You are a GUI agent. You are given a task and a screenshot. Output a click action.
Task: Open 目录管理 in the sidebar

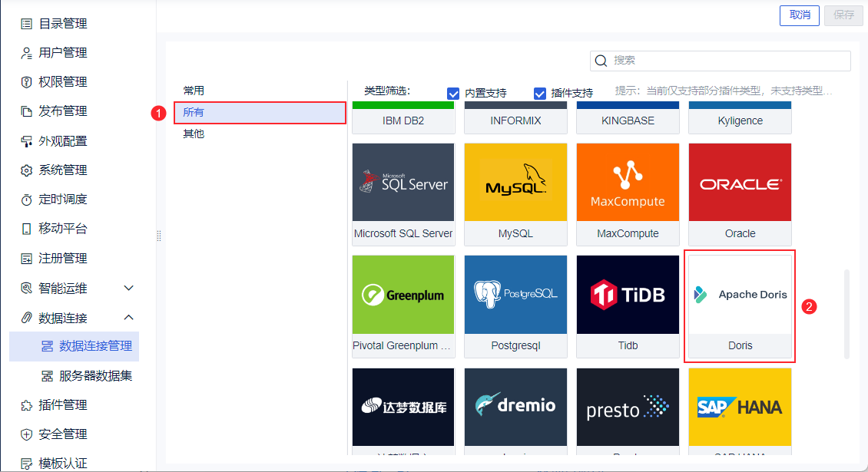(62, 24)
